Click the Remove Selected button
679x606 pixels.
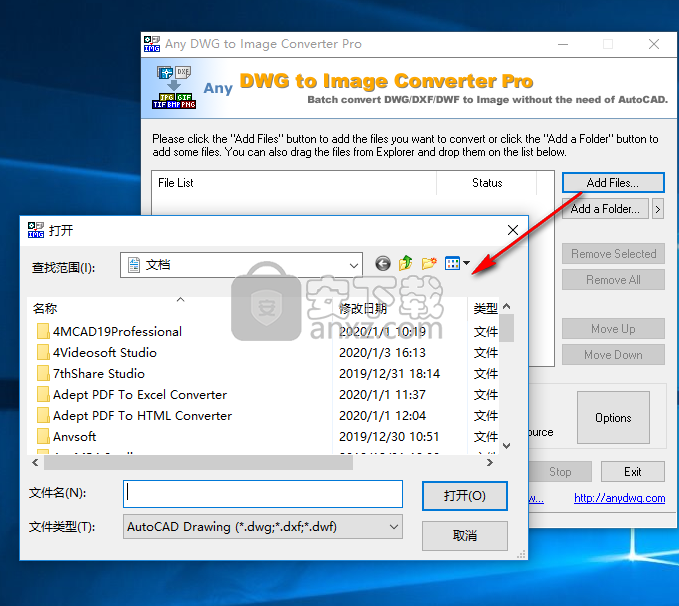(614, 254)
